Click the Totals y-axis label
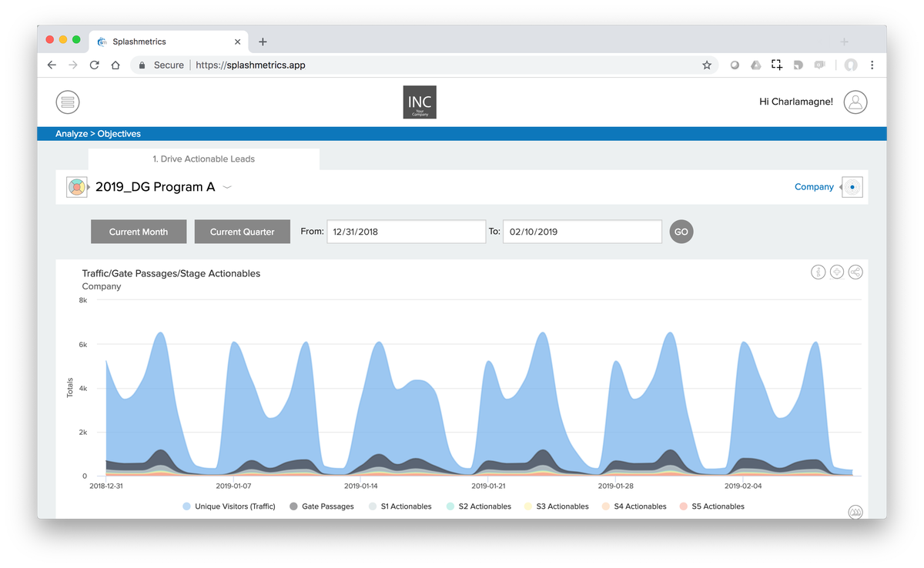 coord(70,388)
